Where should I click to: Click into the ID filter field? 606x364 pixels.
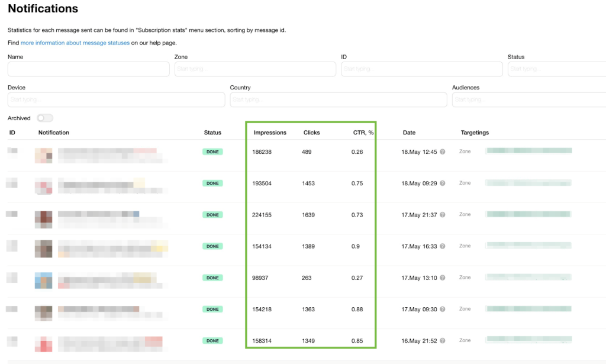pyautogui.click(x=421, y=69)
